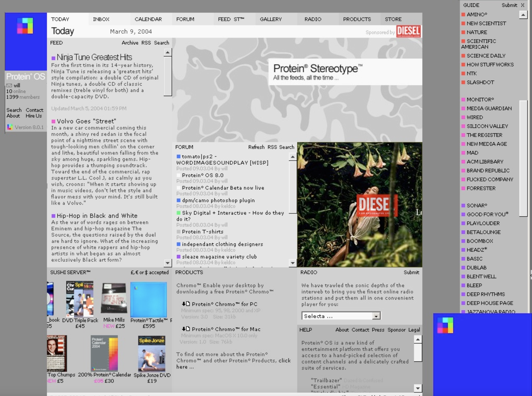
Task: Click the colorful logo in bottom-right blue panel
Action: [x=445, y=325]
